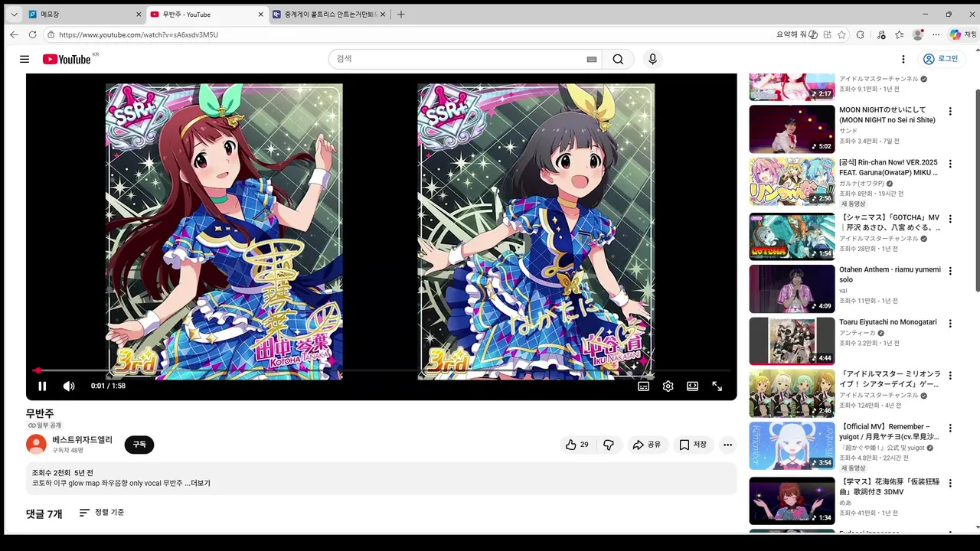Open browser extensions puzzle icon
Screen dimensions: 980x551
861,34
